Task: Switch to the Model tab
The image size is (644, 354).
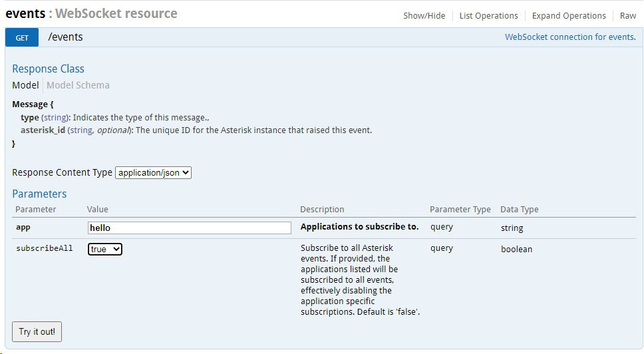Action: pyautogui.click(x=25, y=85)
